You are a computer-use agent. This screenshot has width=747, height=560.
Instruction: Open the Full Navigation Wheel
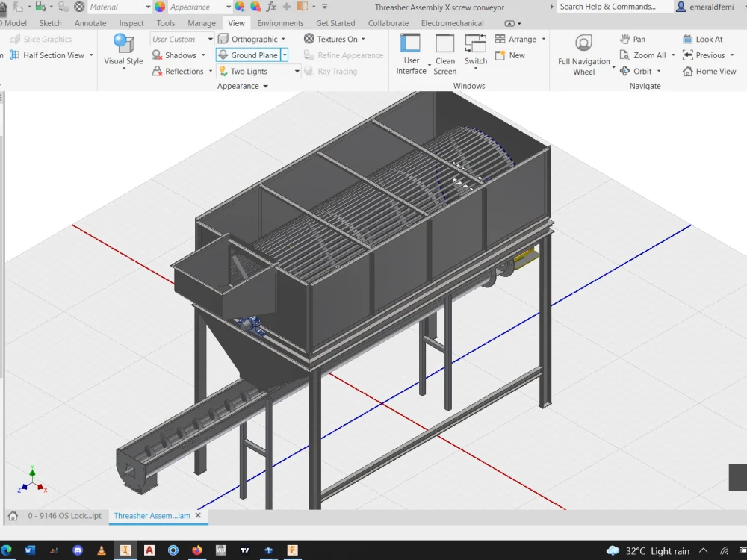point(583,55)
